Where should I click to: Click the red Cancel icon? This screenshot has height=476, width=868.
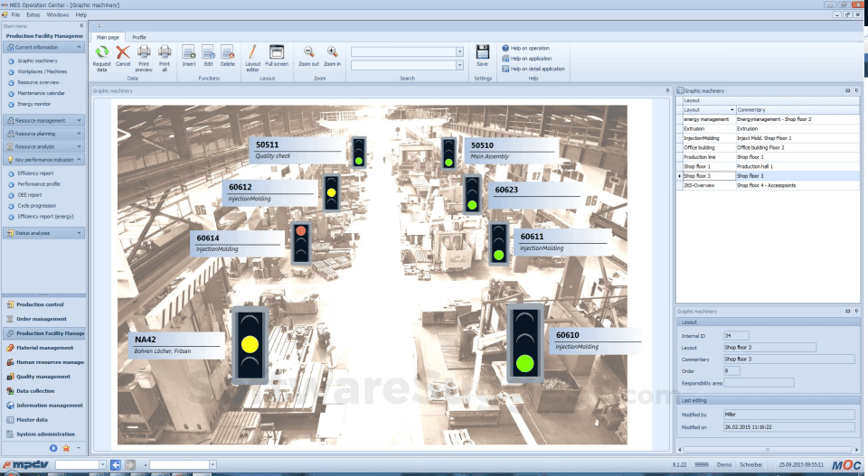(123, 52)
